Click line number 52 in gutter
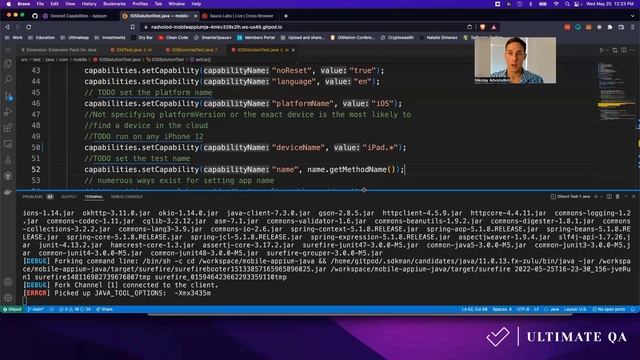 click(x=36, y=169)
